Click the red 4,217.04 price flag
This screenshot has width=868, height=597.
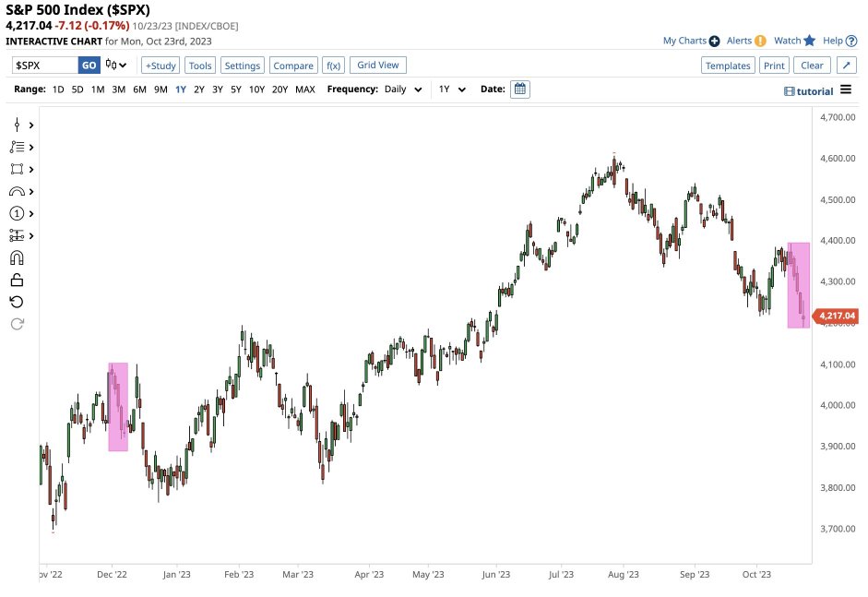(836, 316)
